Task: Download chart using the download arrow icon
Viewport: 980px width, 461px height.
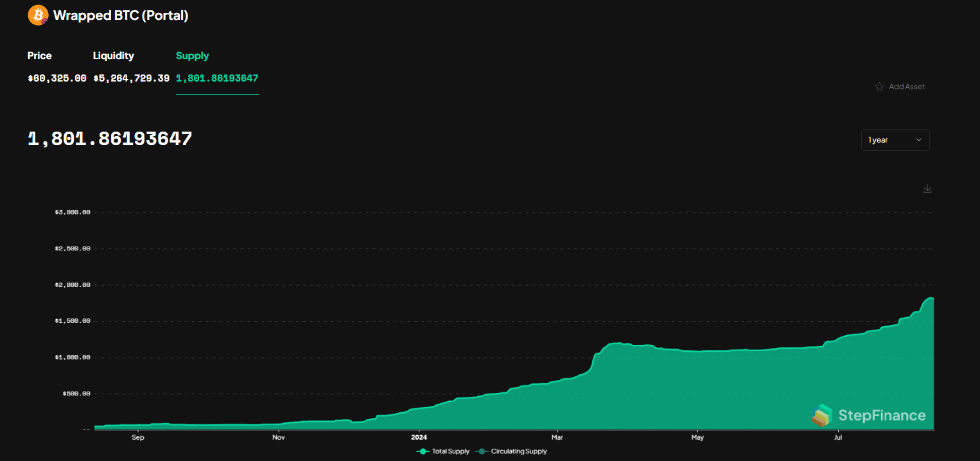Action: [x=927, y=189]
